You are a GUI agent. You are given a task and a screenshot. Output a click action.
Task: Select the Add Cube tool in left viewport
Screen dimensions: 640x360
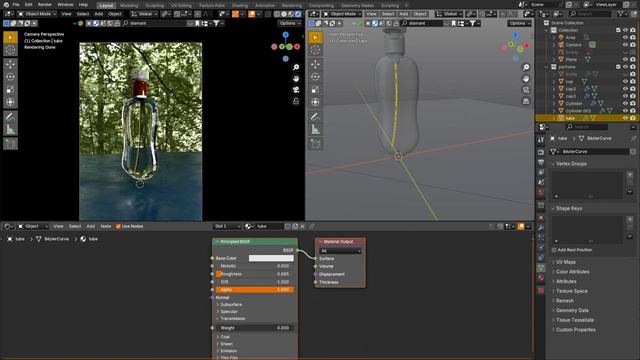(x=10, y=144)
